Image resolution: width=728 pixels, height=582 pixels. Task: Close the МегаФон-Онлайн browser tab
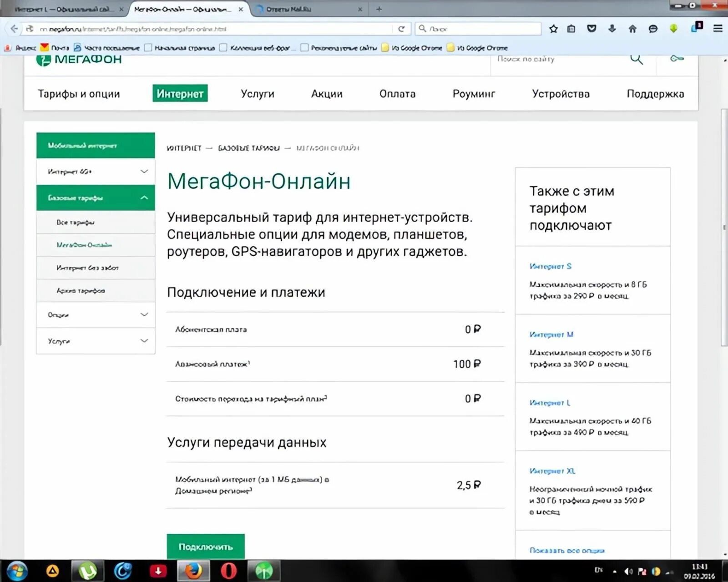[241, 9]
